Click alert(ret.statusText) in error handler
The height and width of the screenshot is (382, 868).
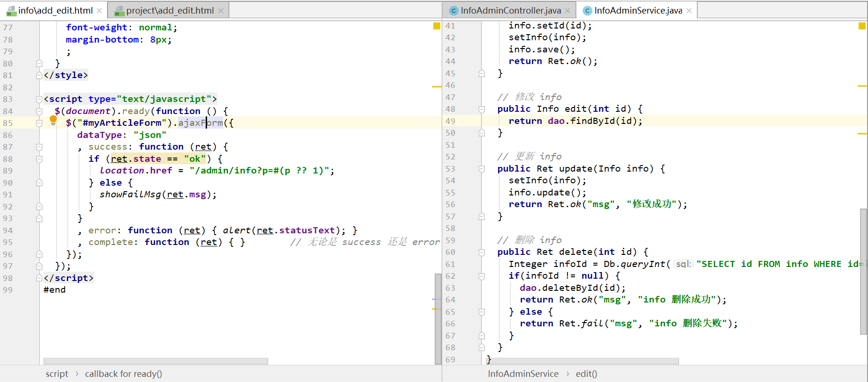[284, 231]
